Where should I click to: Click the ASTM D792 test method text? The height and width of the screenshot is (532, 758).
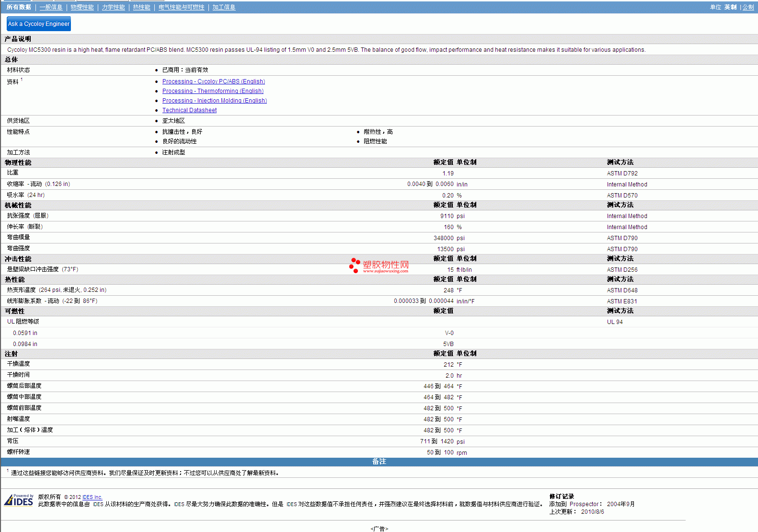tap(622, 173)
